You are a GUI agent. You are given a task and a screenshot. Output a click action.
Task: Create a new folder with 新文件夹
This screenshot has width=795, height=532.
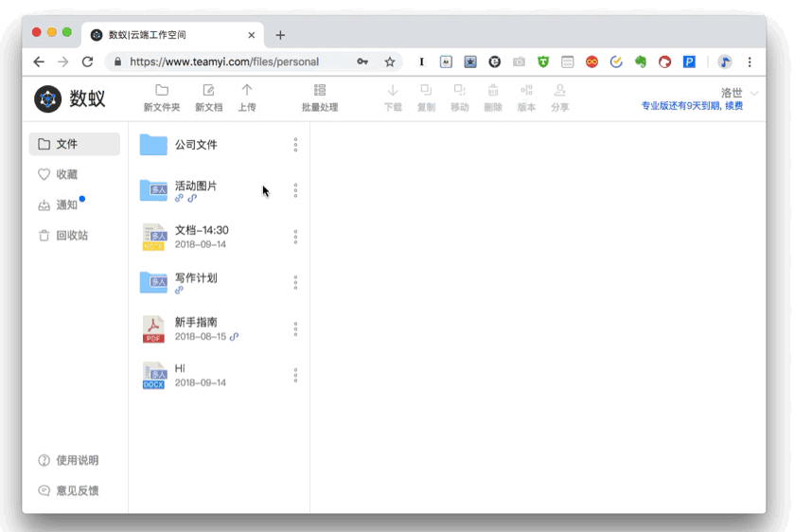162,98
